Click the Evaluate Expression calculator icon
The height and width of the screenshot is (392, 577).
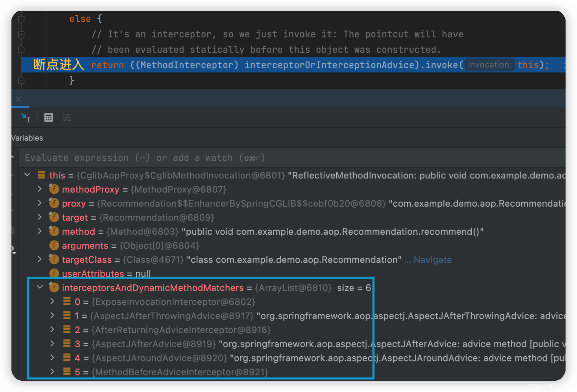(x=48, y=117)
